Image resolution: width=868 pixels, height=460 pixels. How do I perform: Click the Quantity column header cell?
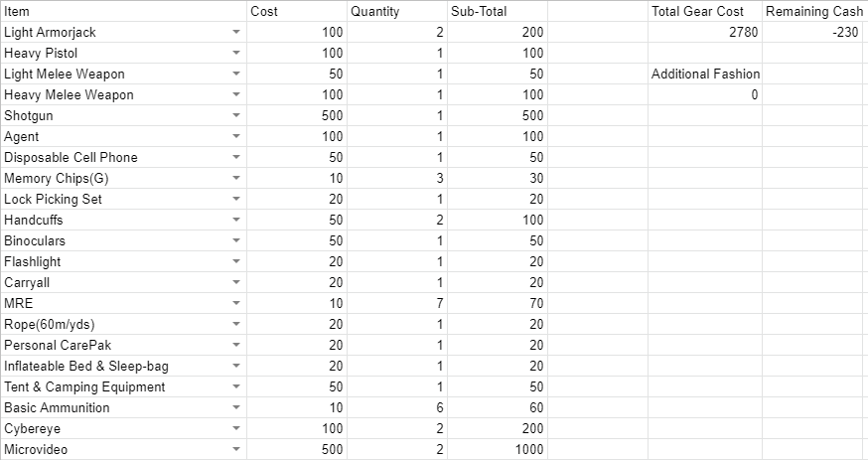pyautogui.click(x=397, y=11)
